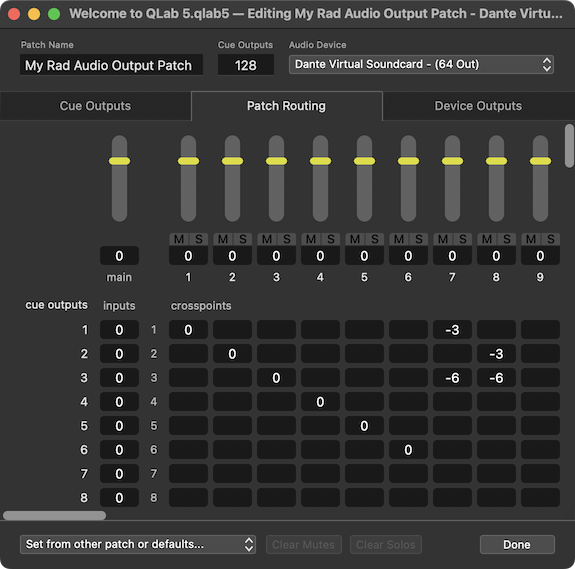575x569 pixels.
Task: Click crosspoint row 5 column 5 showing 0
Action: point(365,426)
